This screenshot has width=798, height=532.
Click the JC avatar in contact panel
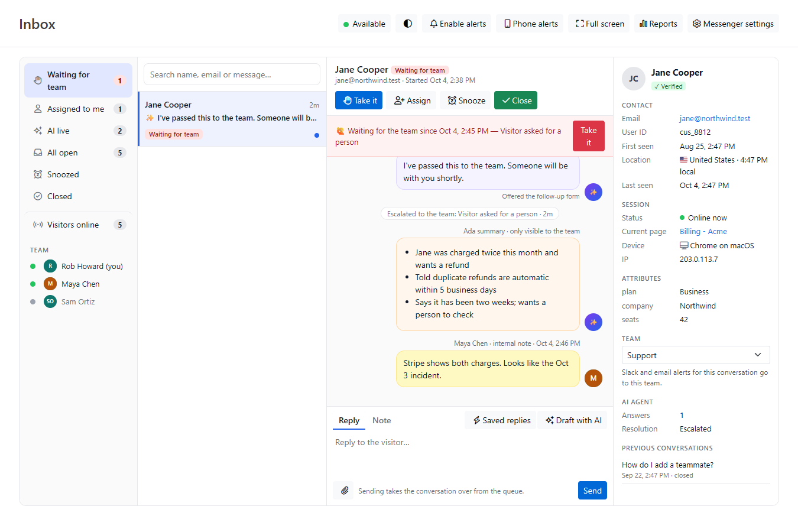(634, 79)
